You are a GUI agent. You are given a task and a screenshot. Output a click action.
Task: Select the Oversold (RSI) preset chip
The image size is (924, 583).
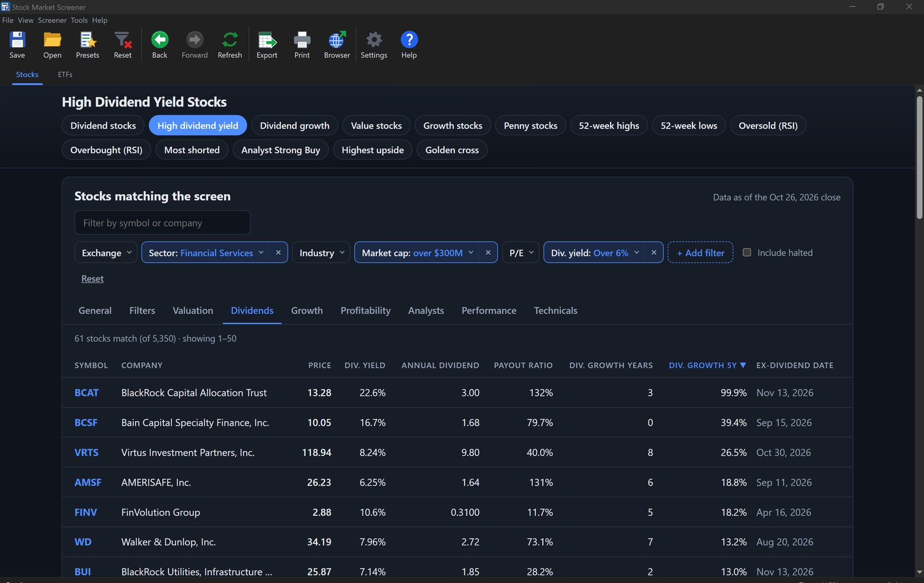768,126
